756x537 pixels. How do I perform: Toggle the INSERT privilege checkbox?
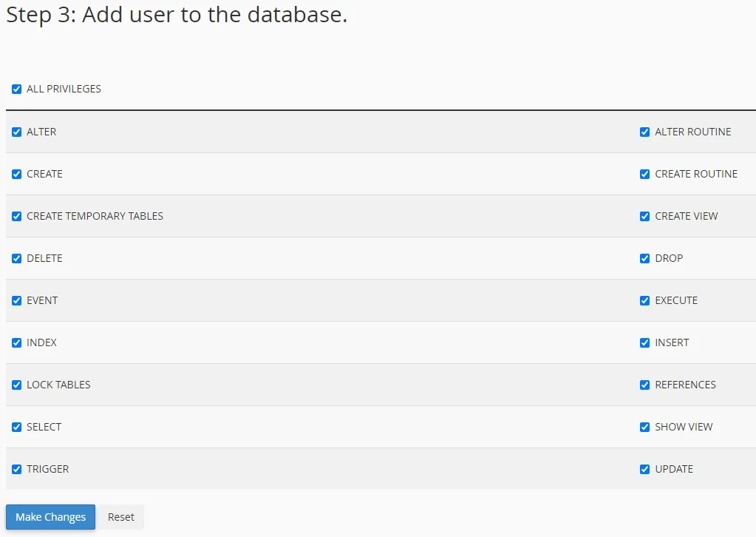point(645,343)
